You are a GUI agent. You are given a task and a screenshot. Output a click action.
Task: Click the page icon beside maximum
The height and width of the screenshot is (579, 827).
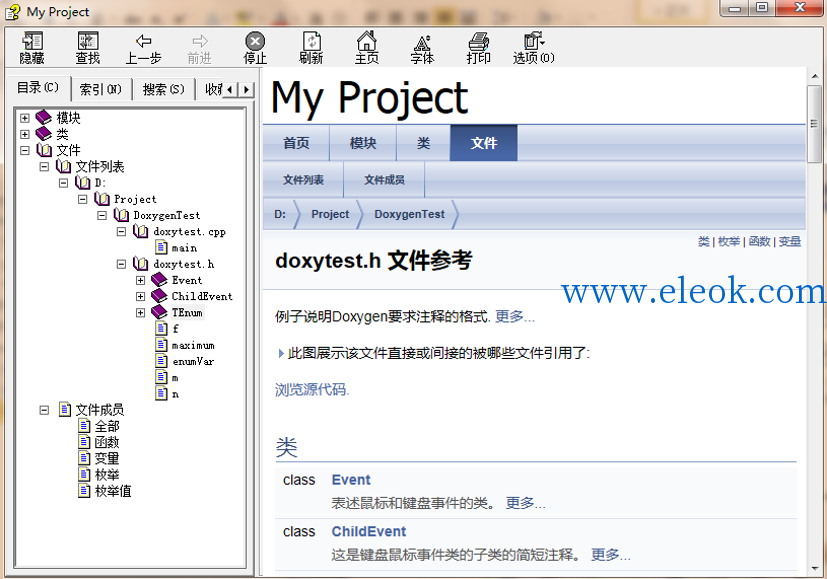tap(161, 345)
